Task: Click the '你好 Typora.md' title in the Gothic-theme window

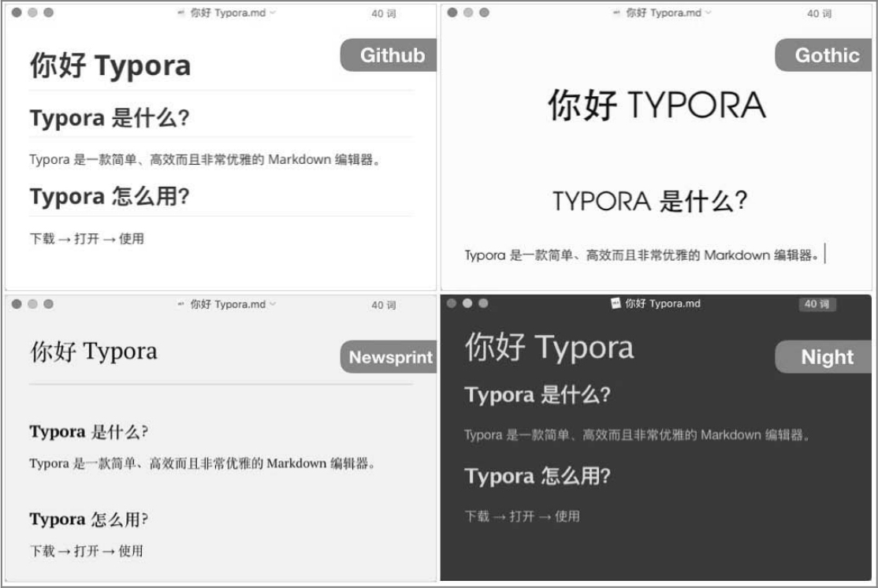Action: (664, 13)
